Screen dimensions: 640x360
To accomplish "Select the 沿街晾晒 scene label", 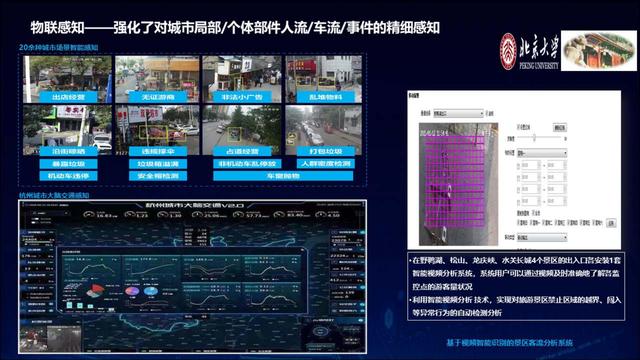I will [68, 151].
